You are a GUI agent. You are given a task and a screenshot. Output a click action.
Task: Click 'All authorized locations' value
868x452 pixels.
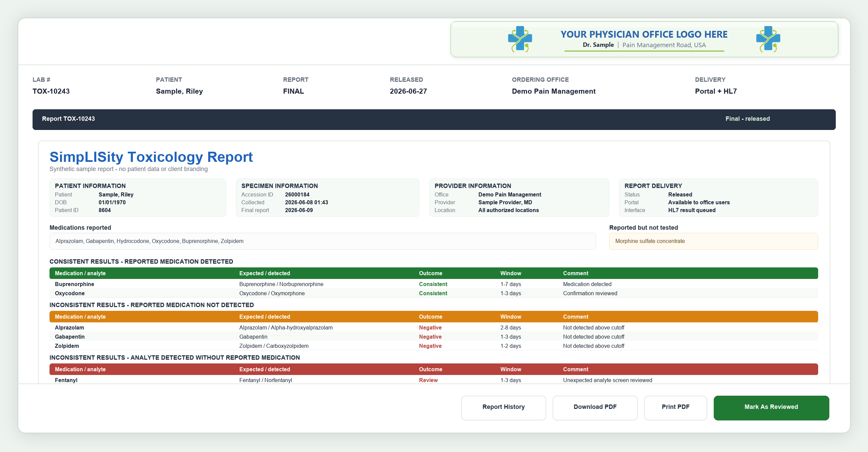[509, 210]
